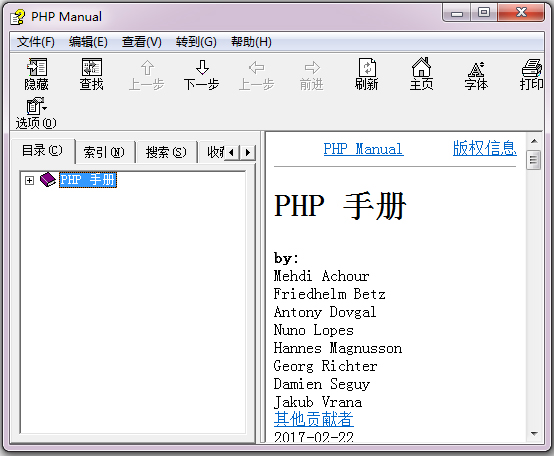
Task: Click the name Jakub Vrana
Action: (318, 402)
